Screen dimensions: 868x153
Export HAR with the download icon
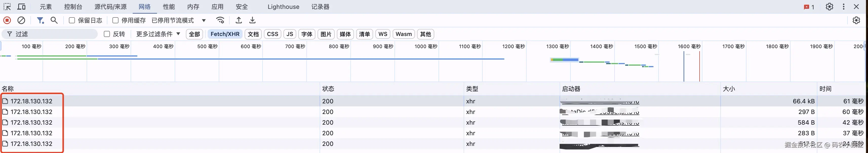tap(252, 20)
